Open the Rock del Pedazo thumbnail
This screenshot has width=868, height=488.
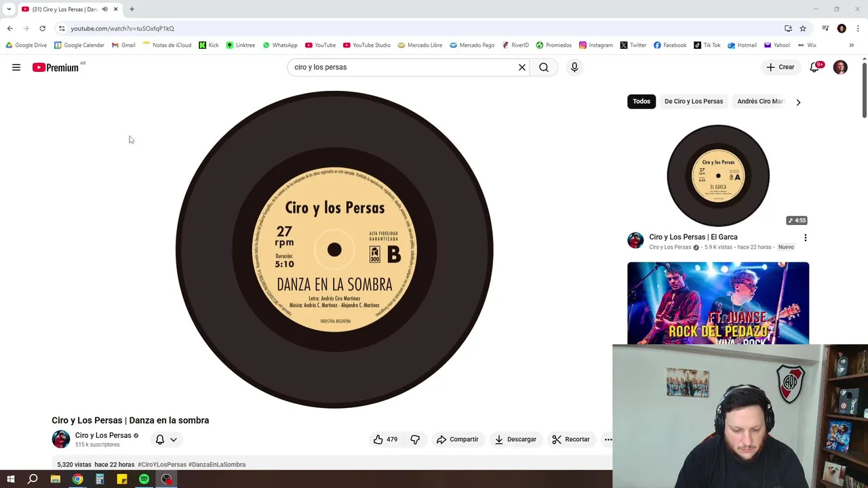point(718,303)
